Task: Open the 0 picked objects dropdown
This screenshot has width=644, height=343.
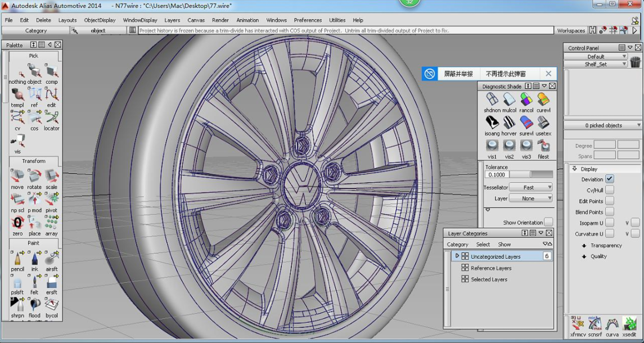Action: pyautogui.click(x=604, y=125)
